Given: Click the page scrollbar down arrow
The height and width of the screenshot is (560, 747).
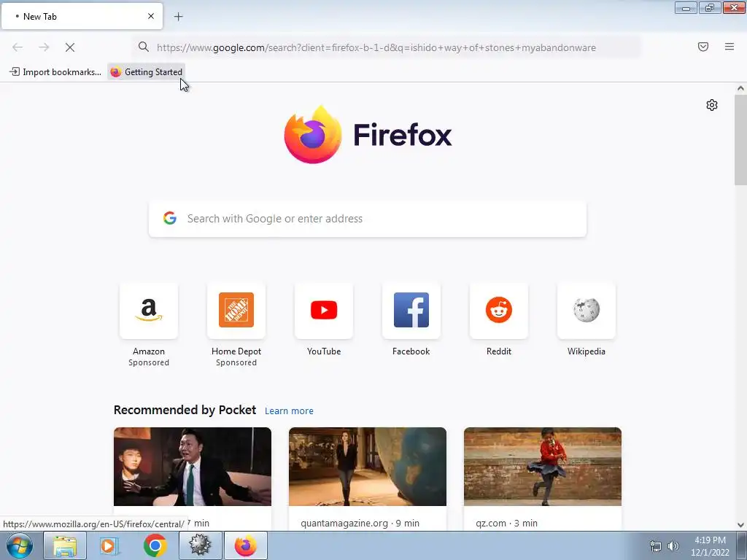Looking at the screenshot, I should 740,525.
